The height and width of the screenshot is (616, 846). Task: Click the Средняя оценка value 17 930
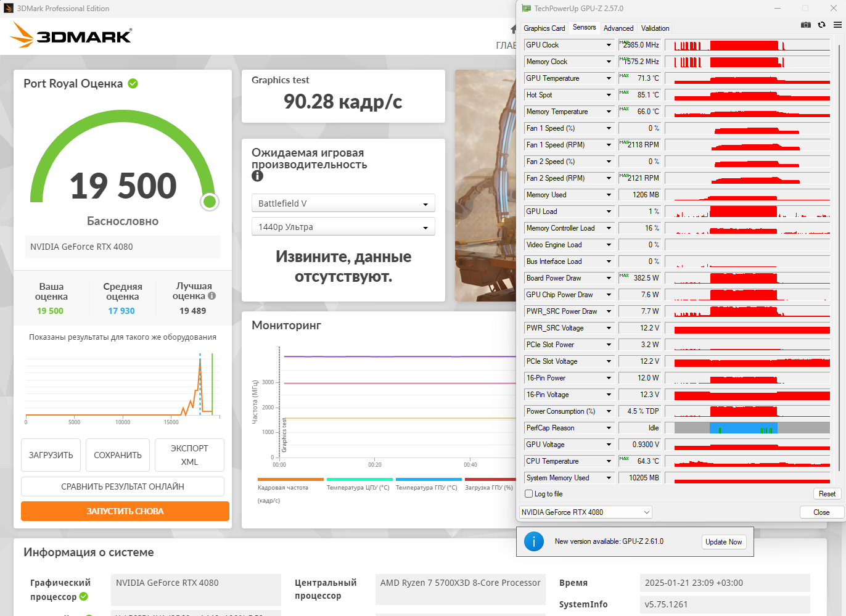click(x=121, y=311)
